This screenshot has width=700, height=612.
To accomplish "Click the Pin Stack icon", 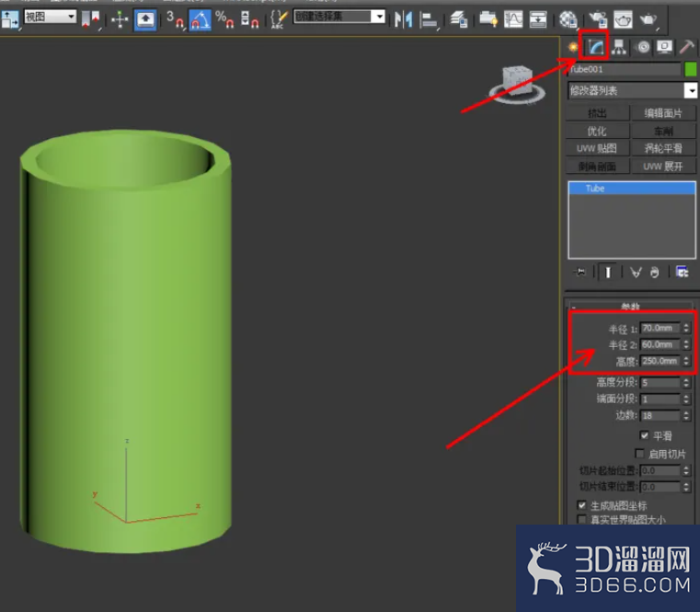I will [x=580, y=271].
